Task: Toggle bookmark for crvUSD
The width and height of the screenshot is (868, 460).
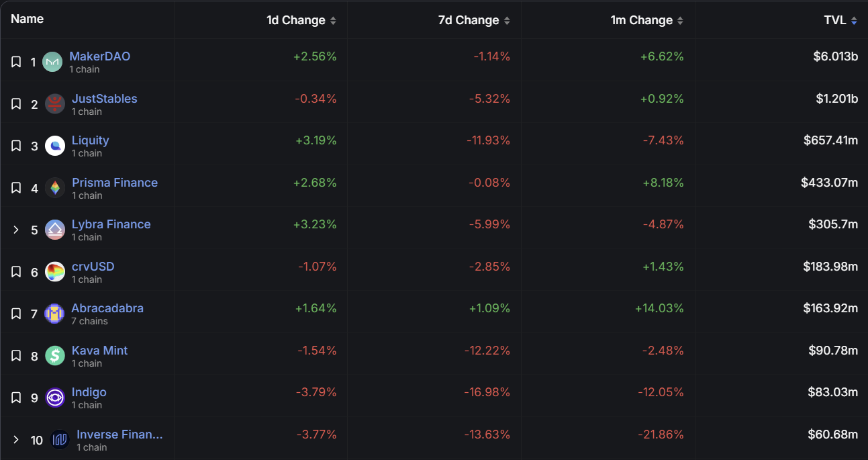Action: pos(16,272)
